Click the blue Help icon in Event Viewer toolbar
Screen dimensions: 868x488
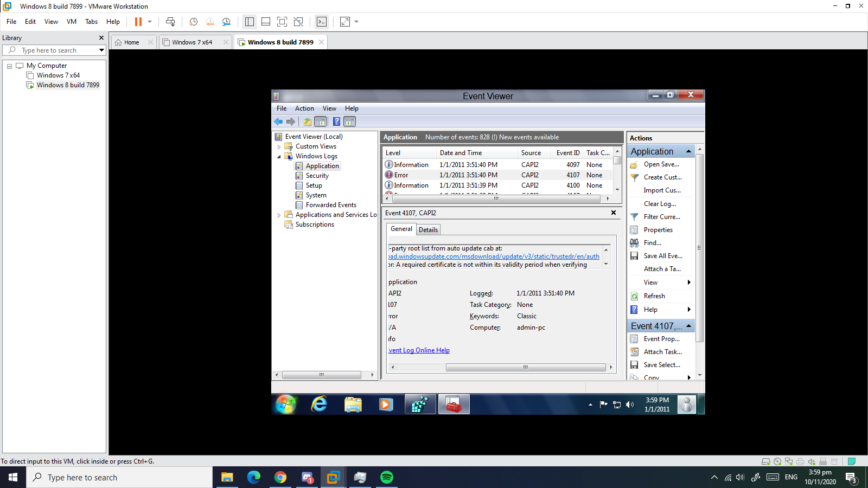[336, 122]
